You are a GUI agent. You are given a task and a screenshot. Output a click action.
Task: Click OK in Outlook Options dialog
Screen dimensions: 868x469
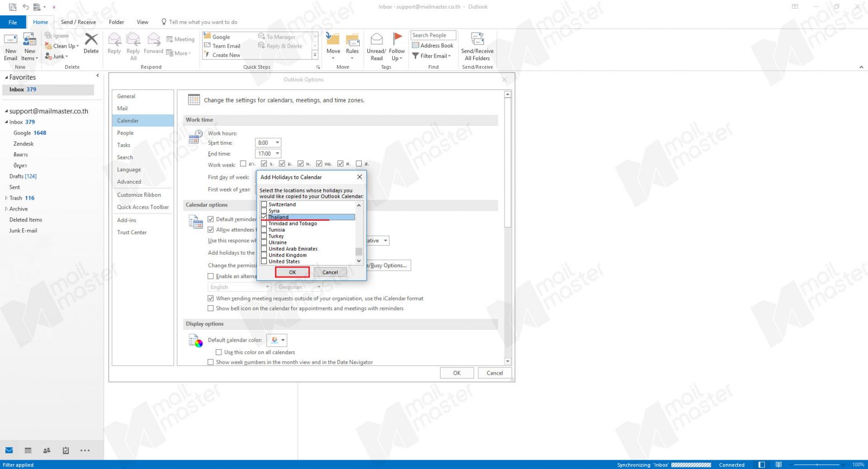457,373
